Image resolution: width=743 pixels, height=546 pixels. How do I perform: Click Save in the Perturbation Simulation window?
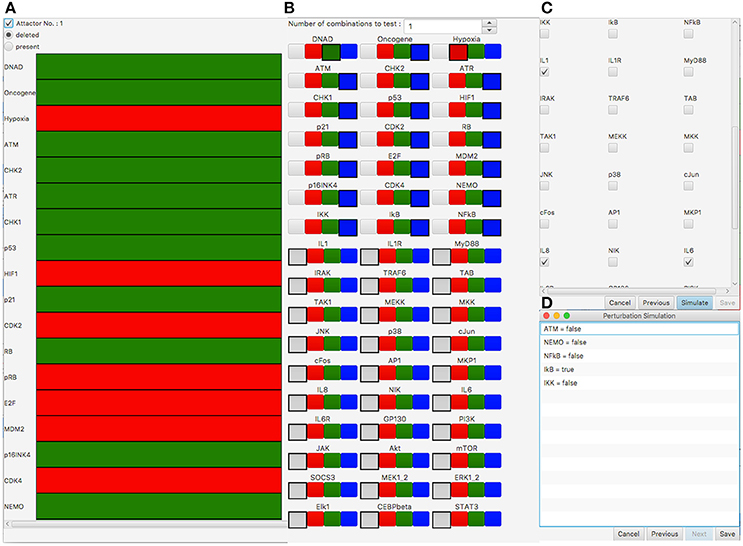click(x=727, y=534)
